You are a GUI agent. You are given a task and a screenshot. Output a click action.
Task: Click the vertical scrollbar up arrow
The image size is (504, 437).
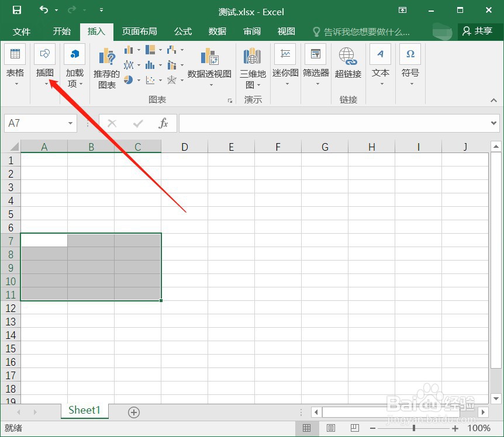pos(496,147)
